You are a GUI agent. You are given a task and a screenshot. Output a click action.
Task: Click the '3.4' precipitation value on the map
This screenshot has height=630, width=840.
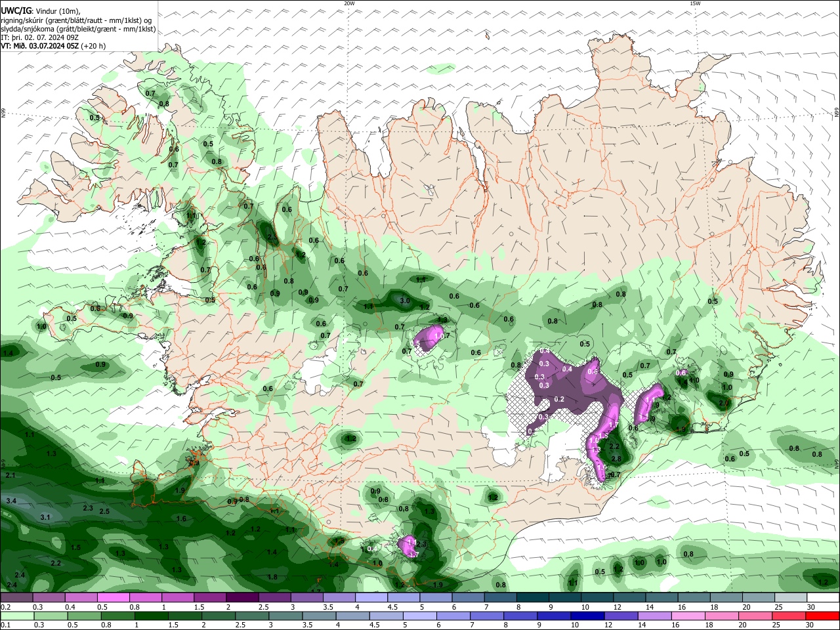(x=11, y=501)
